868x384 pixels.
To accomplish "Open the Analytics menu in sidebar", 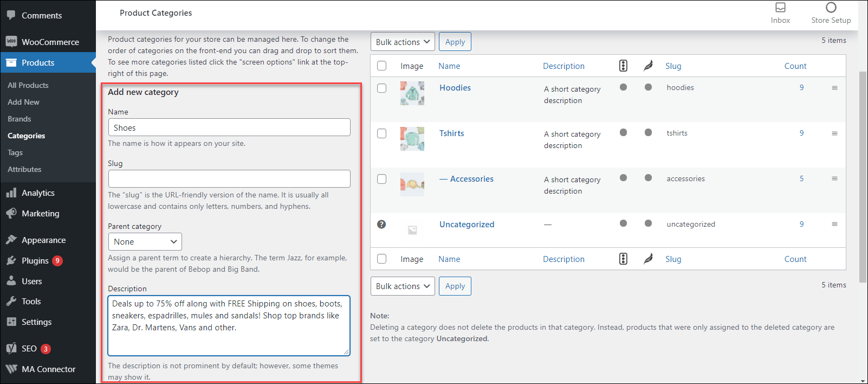I will coord(38,193).
